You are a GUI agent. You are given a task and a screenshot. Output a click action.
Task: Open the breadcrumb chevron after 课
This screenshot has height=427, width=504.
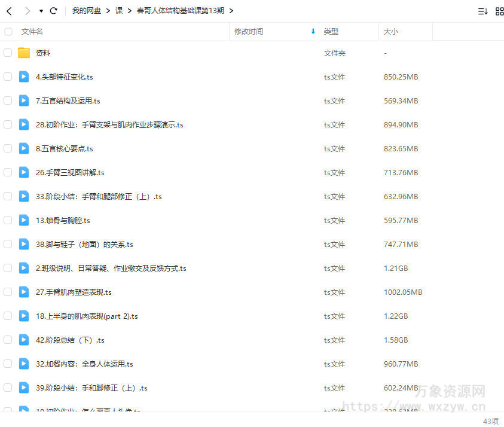[129, 10]
